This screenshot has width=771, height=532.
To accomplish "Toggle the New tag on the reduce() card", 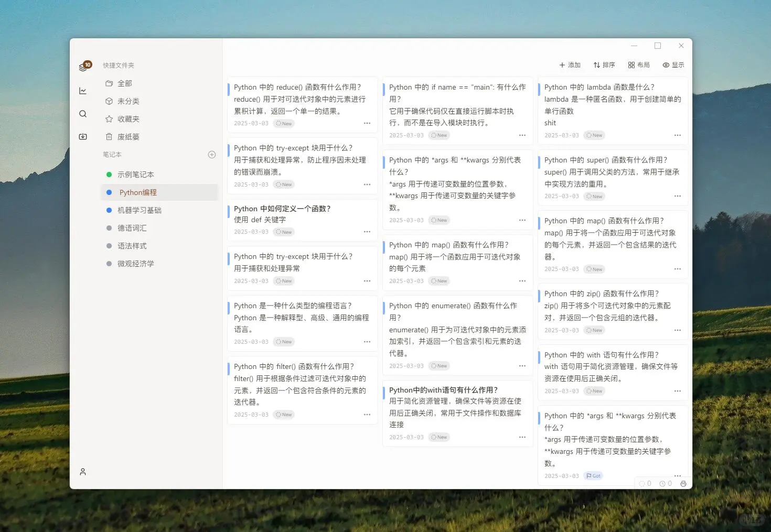I will (283, 123).
